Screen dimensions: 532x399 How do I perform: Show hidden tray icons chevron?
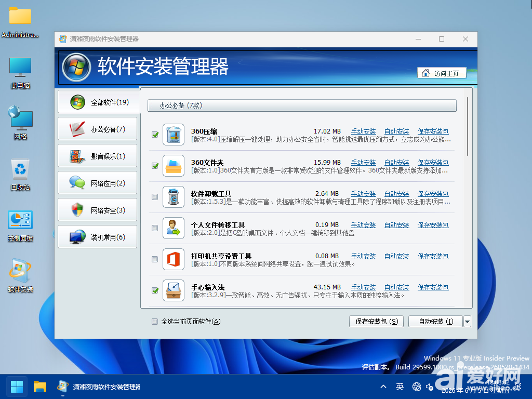click(x=383, y=387)
